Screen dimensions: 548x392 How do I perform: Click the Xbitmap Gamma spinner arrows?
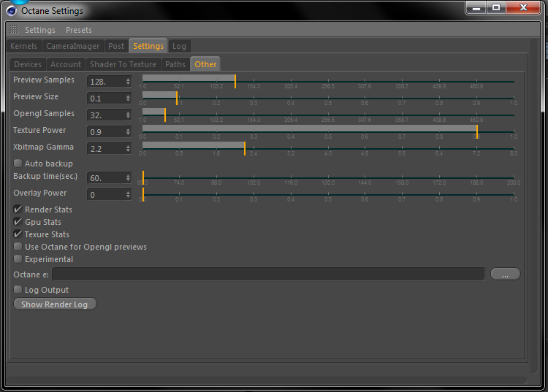129,149
